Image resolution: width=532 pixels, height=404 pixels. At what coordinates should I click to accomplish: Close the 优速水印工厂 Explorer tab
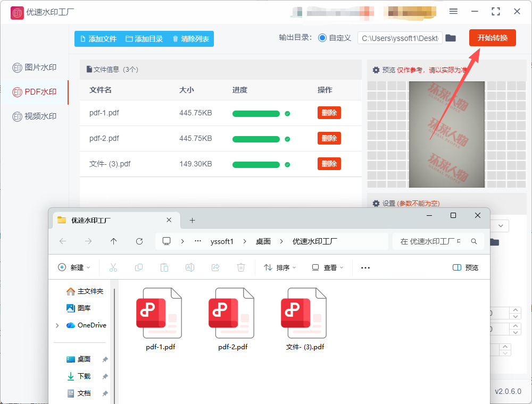pos(169,220)
